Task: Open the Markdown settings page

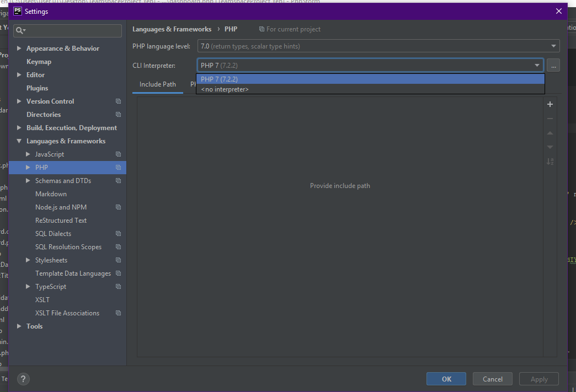Action: click(x=51, y=194)
